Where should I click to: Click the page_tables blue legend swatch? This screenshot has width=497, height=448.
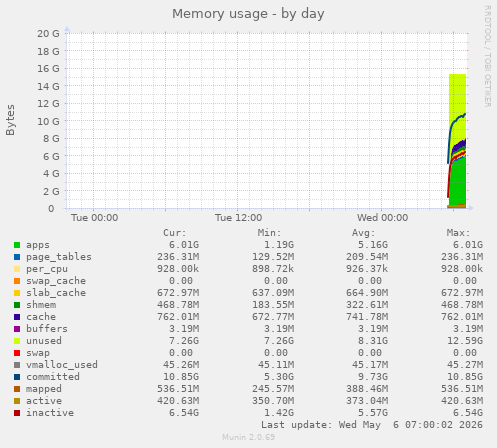pyautogui.click(x=17, y=257)
